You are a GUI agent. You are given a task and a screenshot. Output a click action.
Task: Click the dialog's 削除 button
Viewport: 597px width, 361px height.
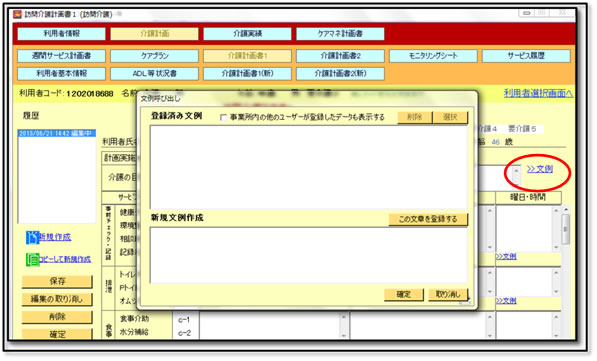415,117
